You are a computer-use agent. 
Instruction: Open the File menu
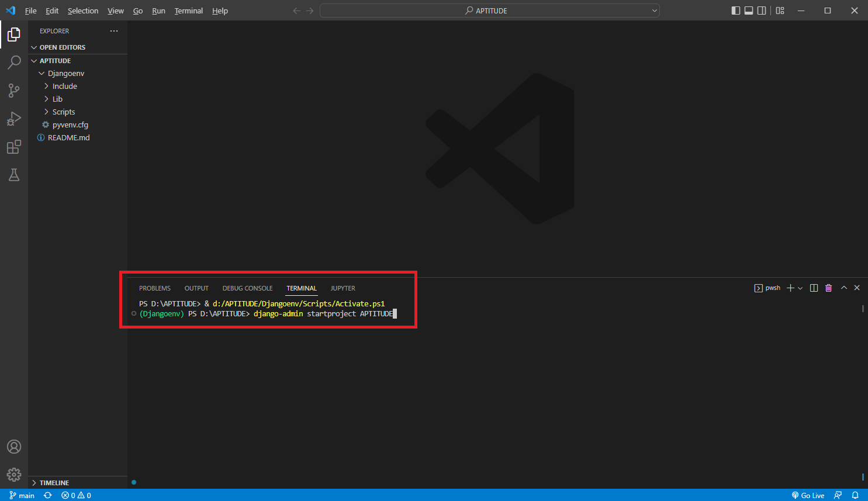pos(31,11)
